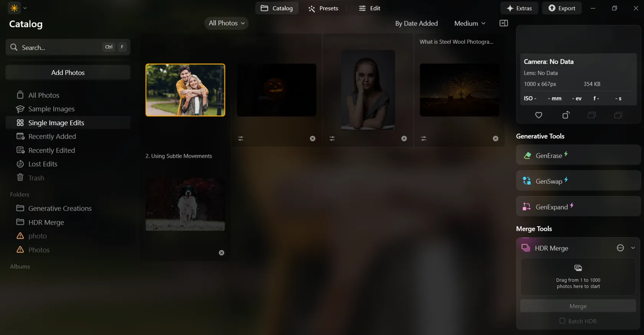
Task: Click the HDR Merge tool icon
Action: tap(526, 248)
